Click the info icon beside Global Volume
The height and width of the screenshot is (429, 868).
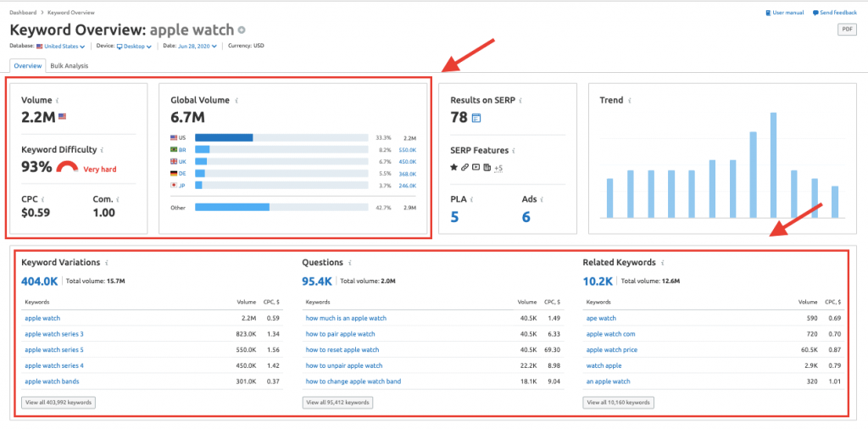click(236, 100)
